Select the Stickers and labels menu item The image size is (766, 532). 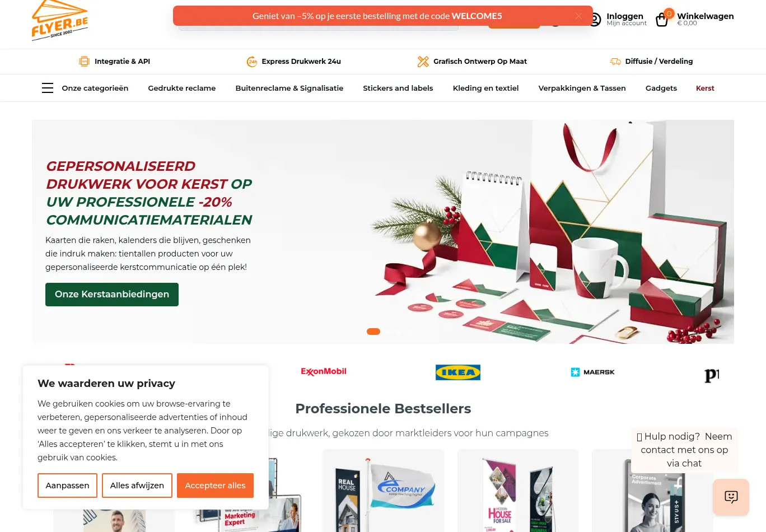398,88
